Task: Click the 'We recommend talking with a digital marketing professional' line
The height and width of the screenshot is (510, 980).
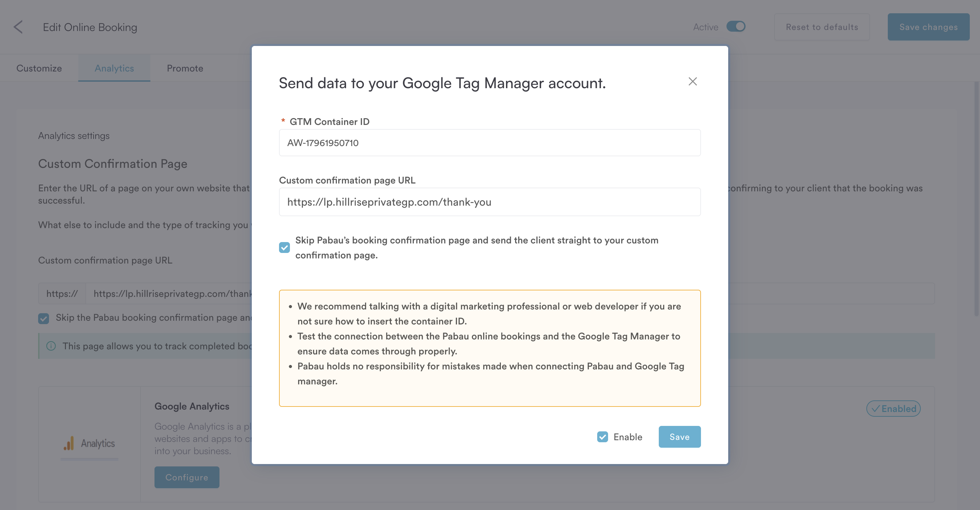Action: click(x=489, y=314)
